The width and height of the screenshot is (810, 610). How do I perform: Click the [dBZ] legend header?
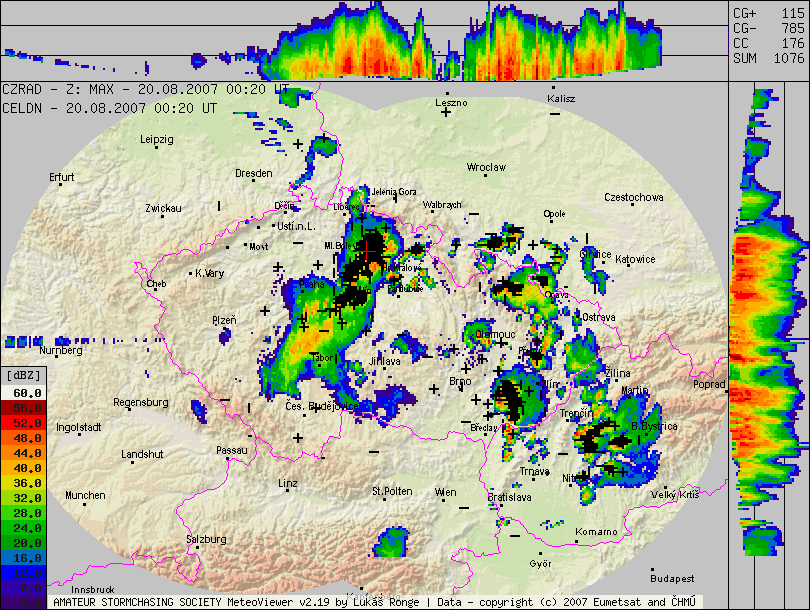(x=24, y=375)
